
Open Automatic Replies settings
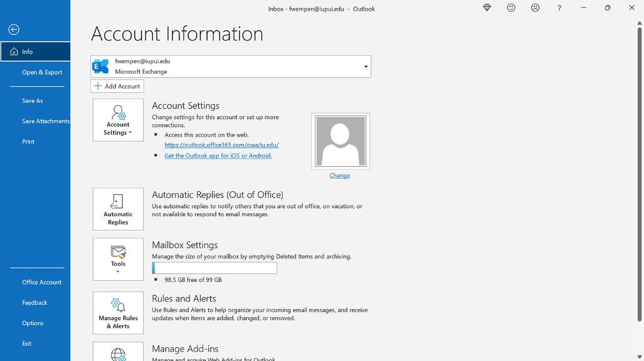(118, 209)
